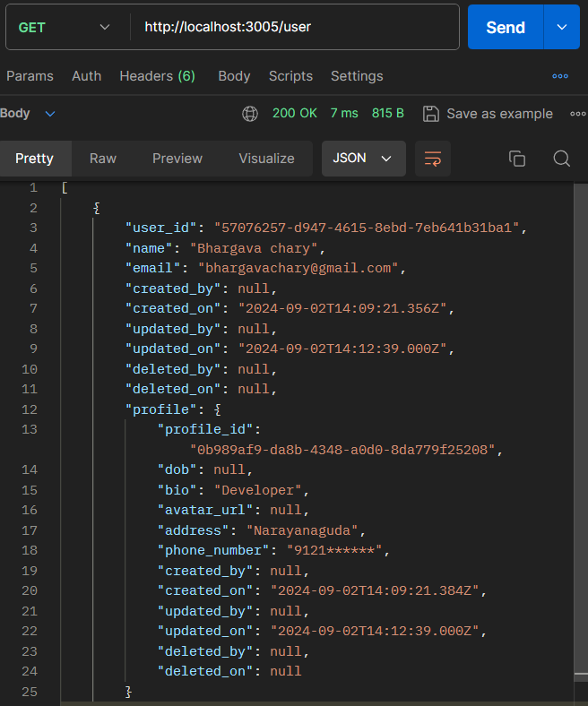Click the phone_number value

point(334,550)
